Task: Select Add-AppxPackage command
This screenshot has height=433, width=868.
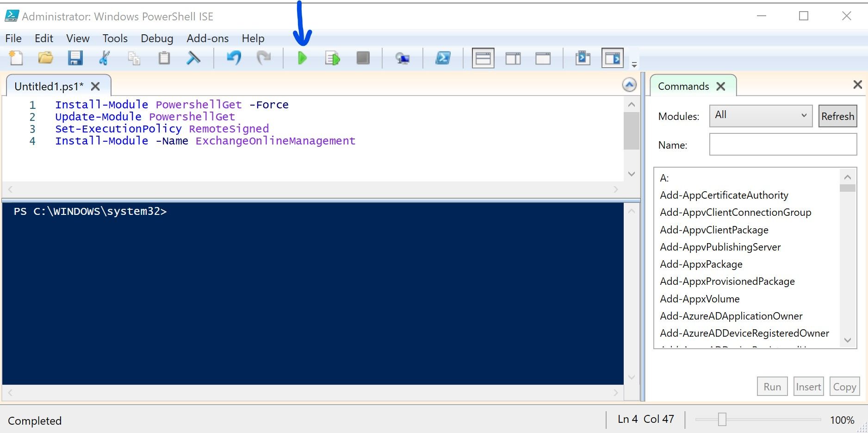Action: pyautogui.click(x=701, y=264)
